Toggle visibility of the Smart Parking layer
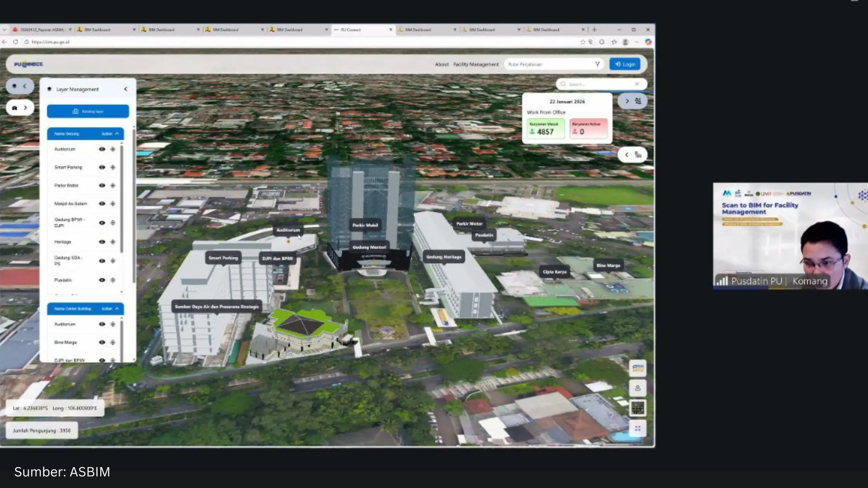 [102, 167]
